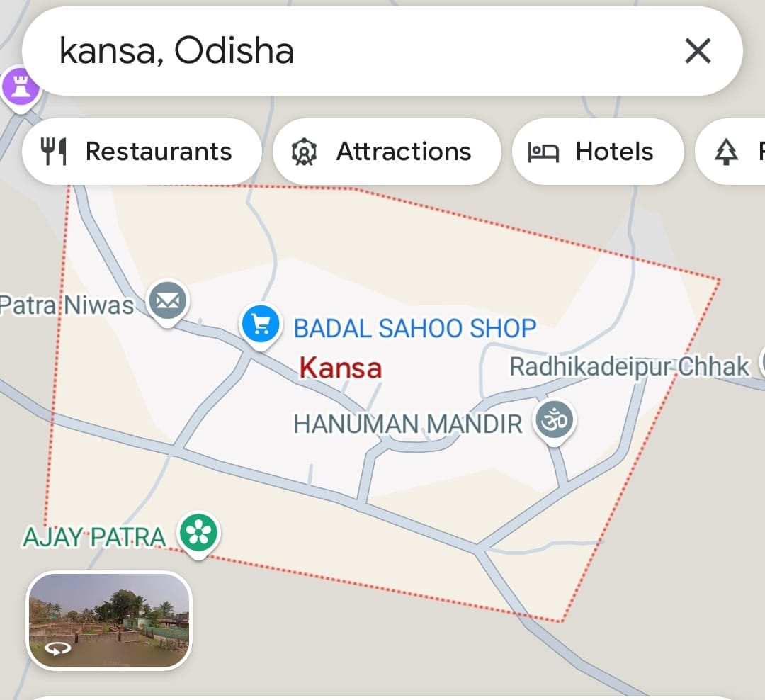Tap the ferris wheel Attractions icon
This screenshot has height=700, width=765.
click(304, 152)
